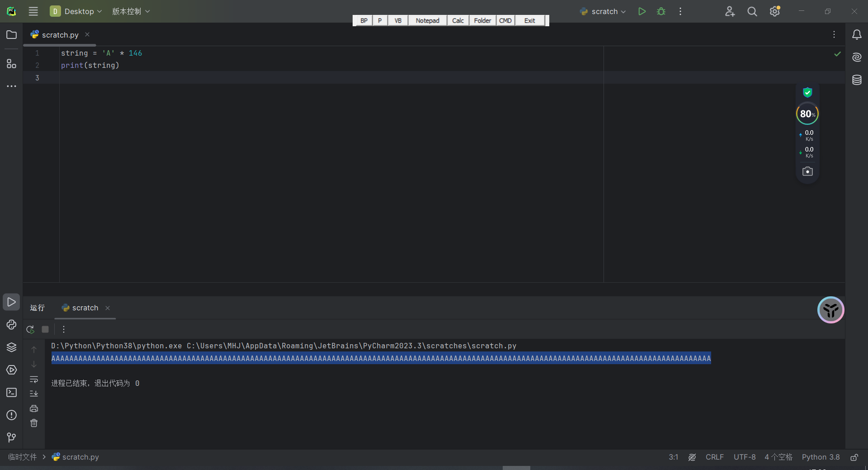Toggle the file read-only lock icon
The image size is (868, 470).
[854, 457]
